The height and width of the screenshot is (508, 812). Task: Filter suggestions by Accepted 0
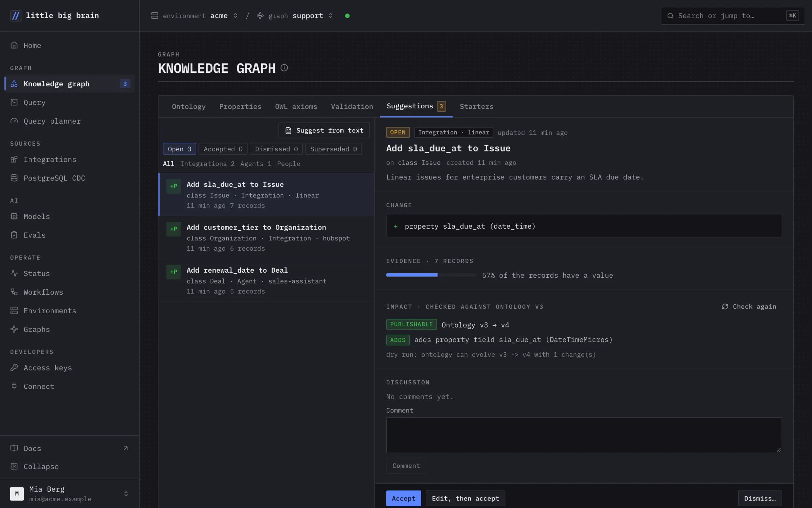click(x=223, y=149)
